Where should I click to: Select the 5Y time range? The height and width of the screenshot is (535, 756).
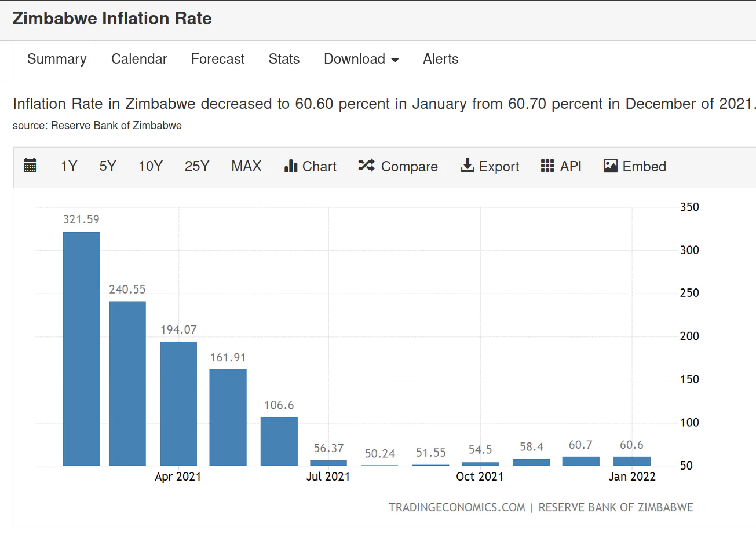pyautogui.click(x=108, y=166)
